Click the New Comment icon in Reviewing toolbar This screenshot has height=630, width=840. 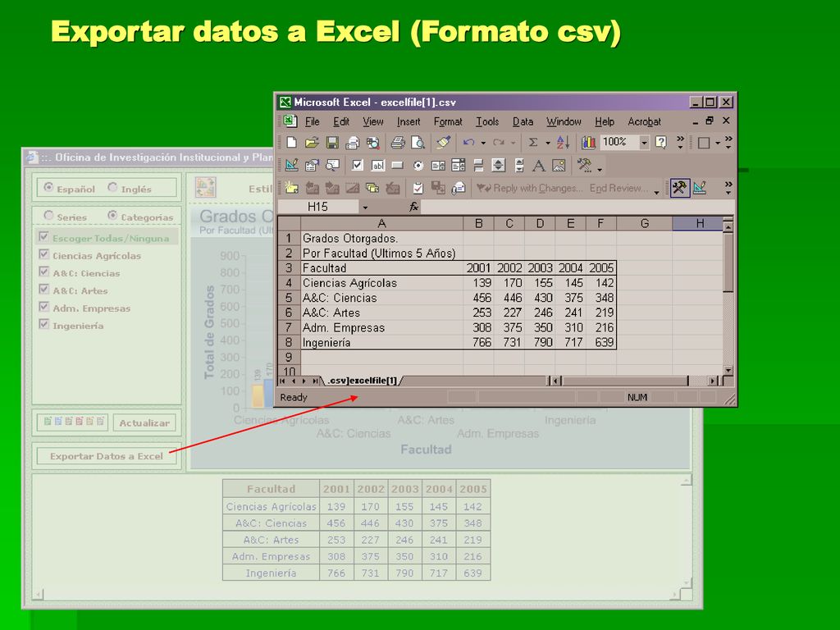pyautogui.click(x=291, y=188)
